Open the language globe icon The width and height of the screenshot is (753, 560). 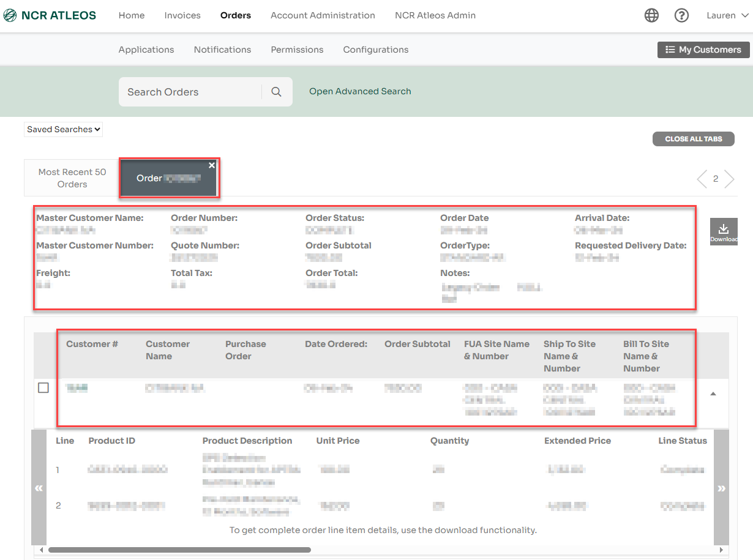(x=651, y=16)
